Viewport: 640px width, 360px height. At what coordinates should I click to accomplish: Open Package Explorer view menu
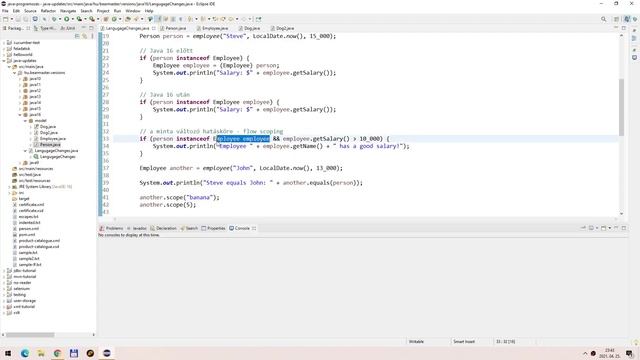tap(92, 36)
